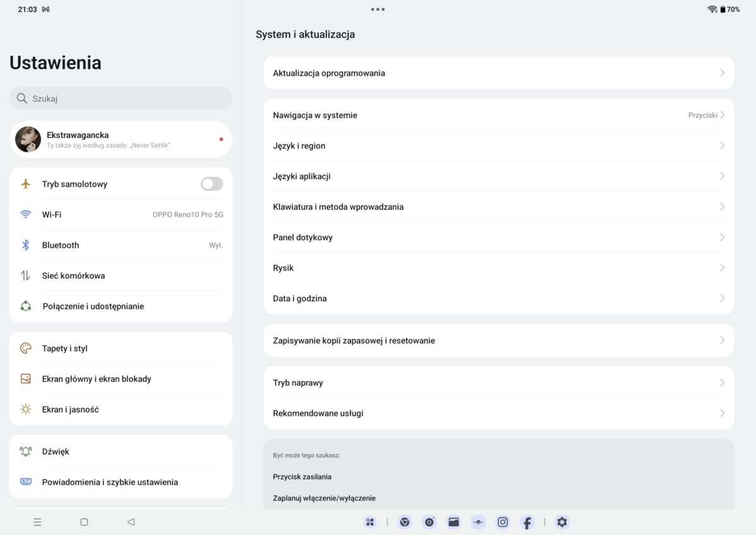756x535 pixels.
Task: Select the airplane icon next to Tryb samolotowy
Action: coord(25,183)
